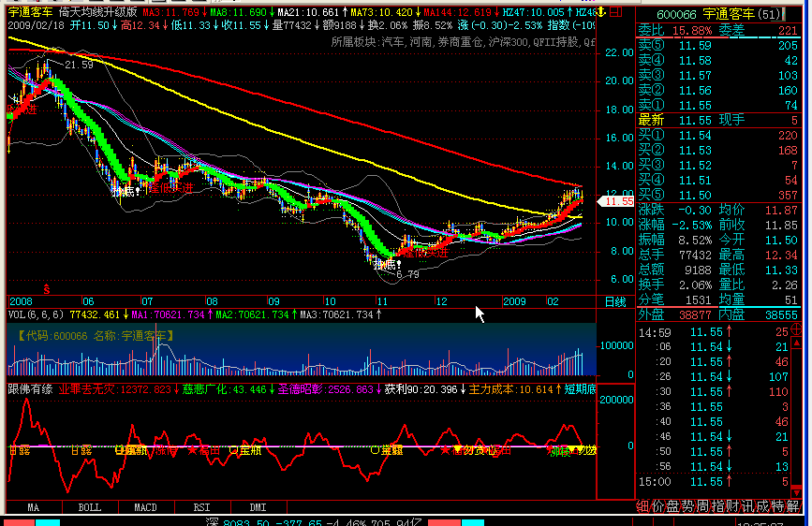Select the 买③ 11.52 bid row
Viewport: 812px width, 526px height.
pos(717,166)
